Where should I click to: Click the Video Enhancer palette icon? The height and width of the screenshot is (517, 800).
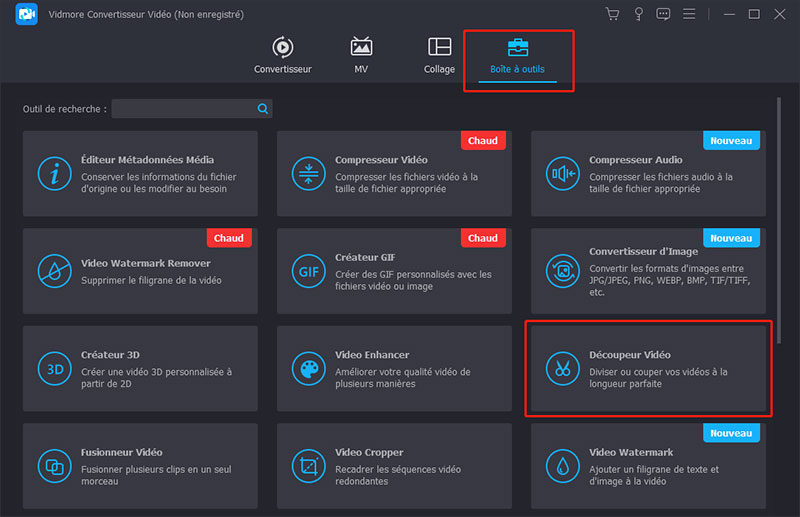308,368
